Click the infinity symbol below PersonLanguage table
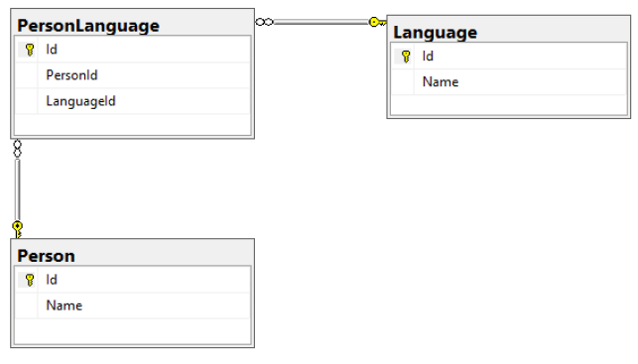638x364 pixels. [x=17, y=149]
